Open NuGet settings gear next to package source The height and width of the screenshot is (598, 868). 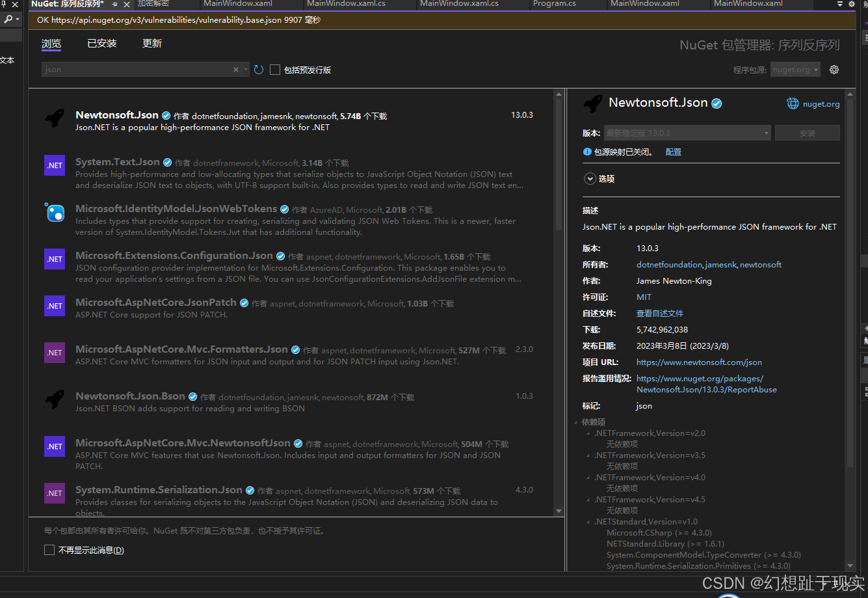(x=834, y=70)
